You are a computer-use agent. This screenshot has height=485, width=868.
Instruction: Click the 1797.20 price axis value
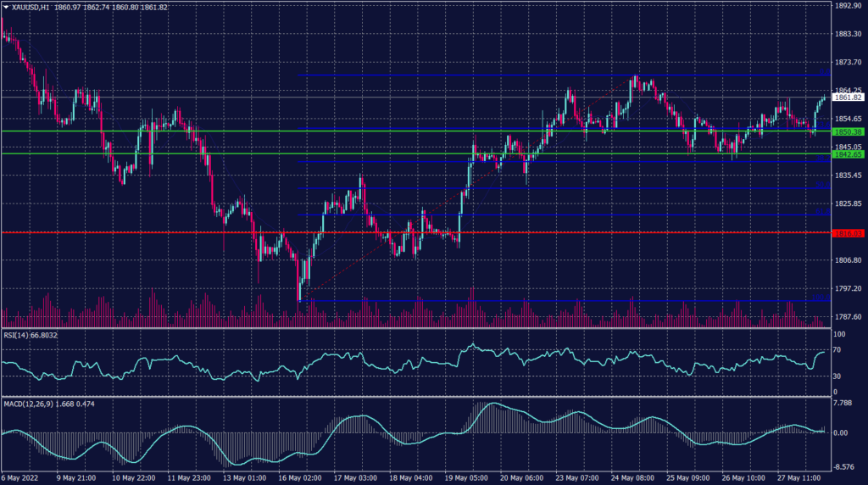click(x=847, y=288)
